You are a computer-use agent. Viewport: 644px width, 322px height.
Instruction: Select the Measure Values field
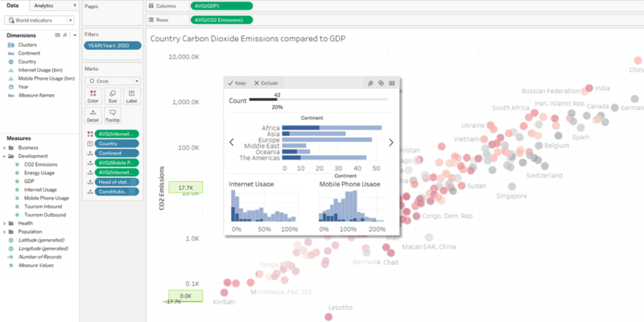pyautogui.click(x=35, y=266)
